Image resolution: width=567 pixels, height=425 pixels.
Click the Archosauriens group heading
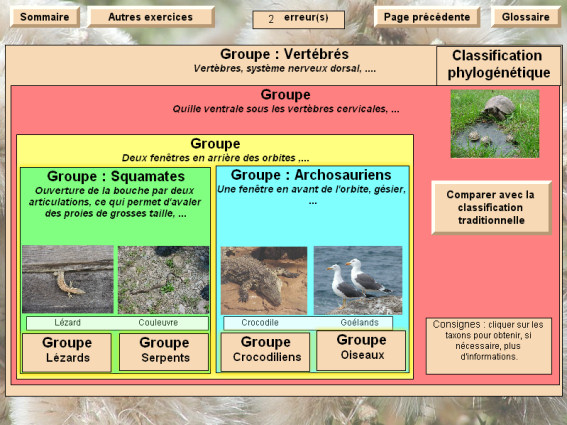pyautogui.click(x=311, y=175)
